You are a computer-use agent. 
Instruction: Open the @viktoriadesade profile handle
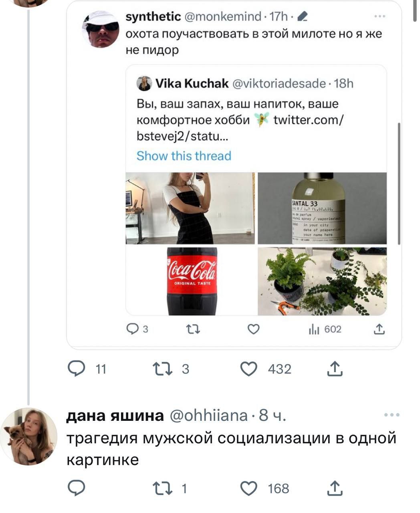[279, 83]
